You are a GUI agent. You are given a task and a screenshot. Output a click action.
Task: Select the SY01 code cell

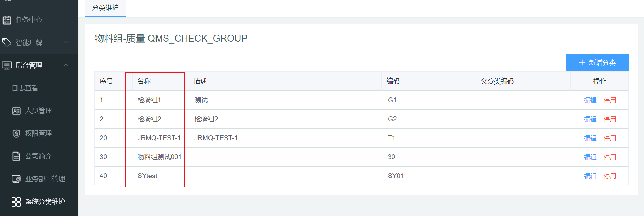tap(396, 176)
